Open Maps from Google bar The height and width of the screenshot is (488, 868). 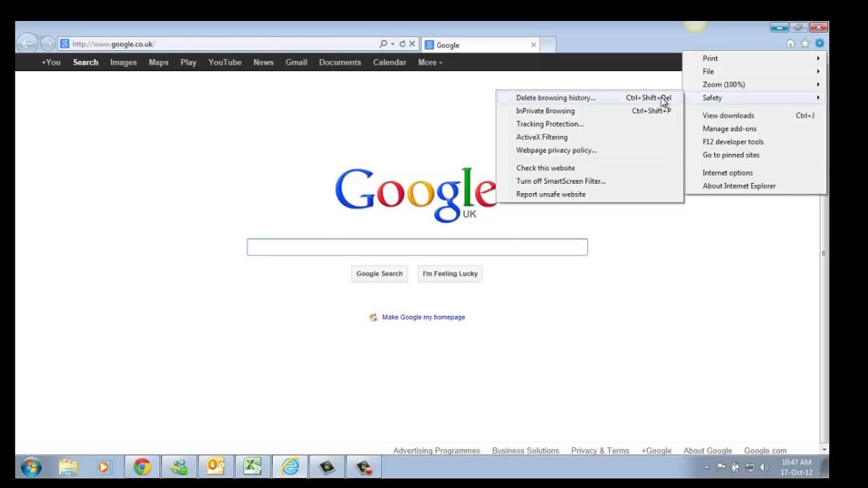159,62
